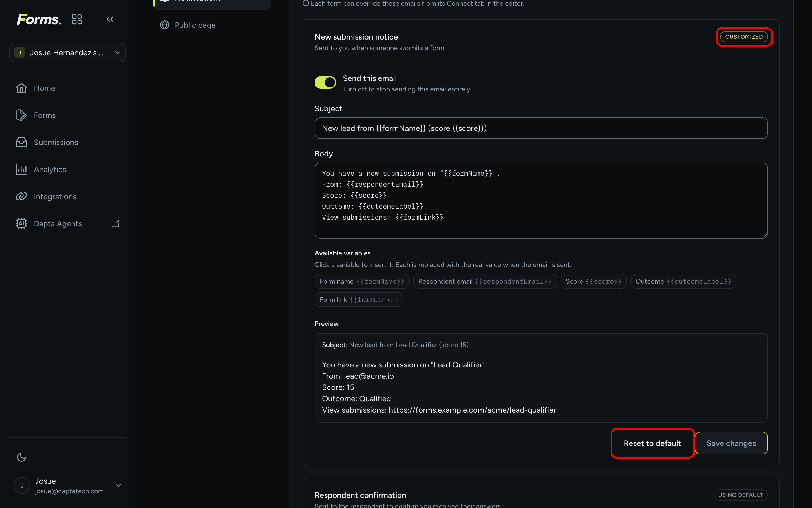Click the Josue user avatar
Image resolution: width=812 pixels, height=508 pixels.
(x=22, y=485)
